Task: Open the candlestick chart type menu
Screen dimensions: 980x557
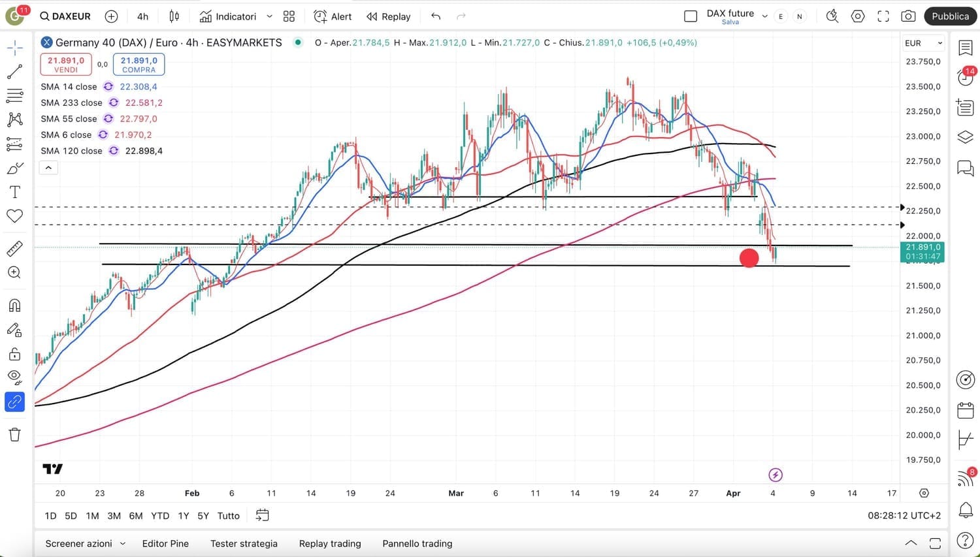Action: click(x=174, y=16)
